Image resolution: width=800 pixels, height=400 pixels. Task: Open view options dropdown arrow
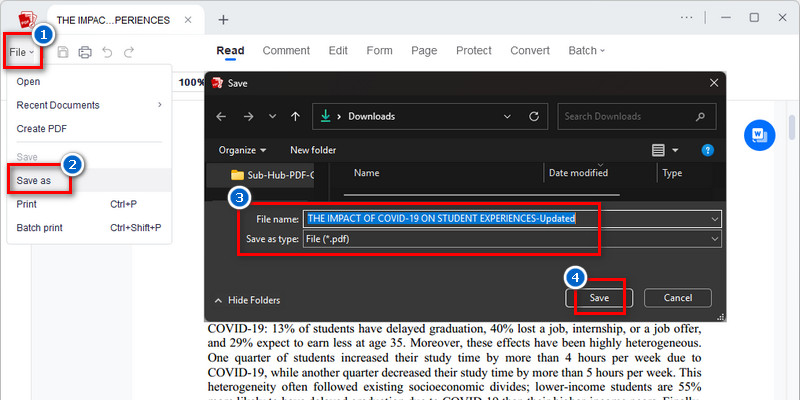tap(676, 150)
